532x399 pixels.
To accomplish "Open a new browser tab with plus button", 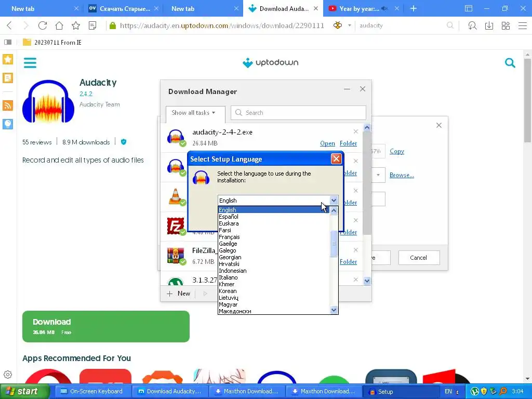I will (413, 8).
